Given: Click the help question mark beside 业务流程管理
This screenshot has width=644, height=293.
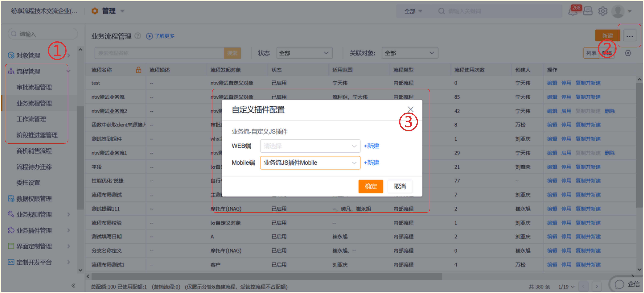Looking at the screenshot, I should point(138,36).
